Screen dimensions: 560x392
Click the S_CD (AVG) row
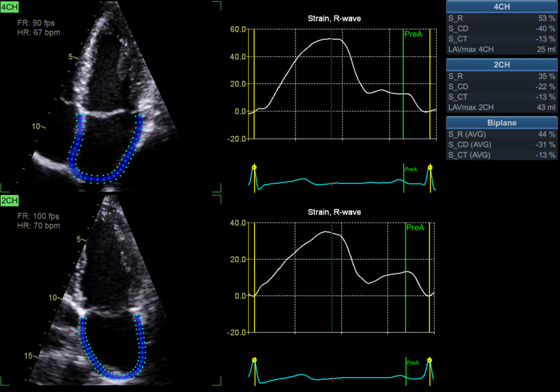pos(502,144)
